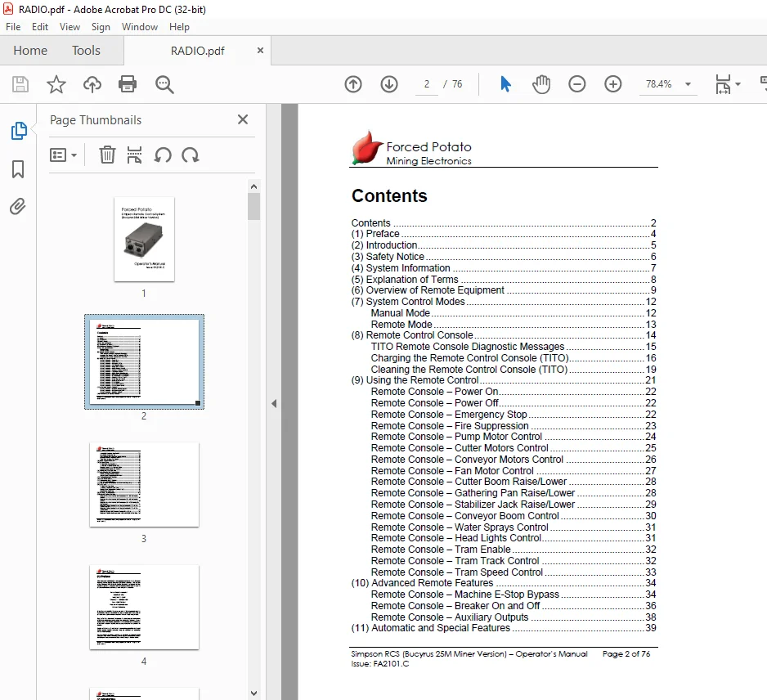Screen dimensions: 767x700
Task: Click 'Remote Console – Tram Enable' entry
Action: coord(514,550)
